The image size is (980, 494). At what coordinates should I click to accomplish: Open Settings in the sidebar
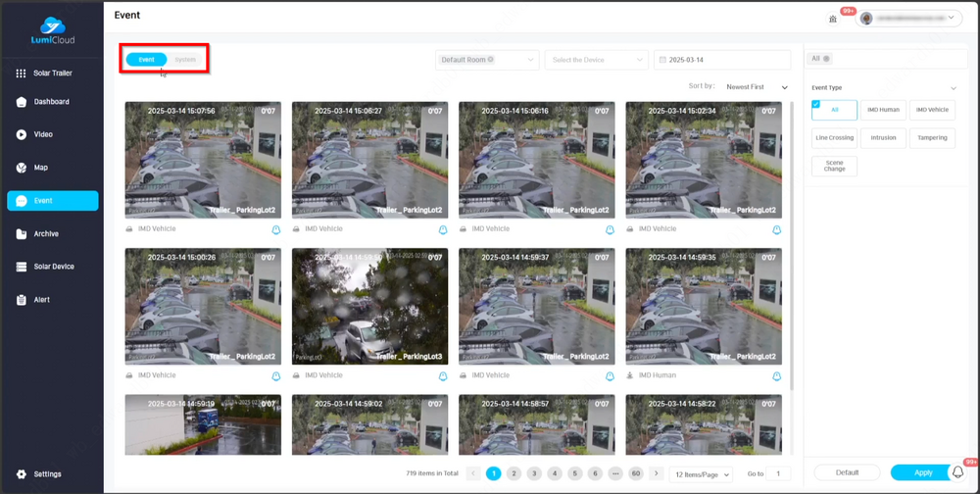click(x=46, y=474)
